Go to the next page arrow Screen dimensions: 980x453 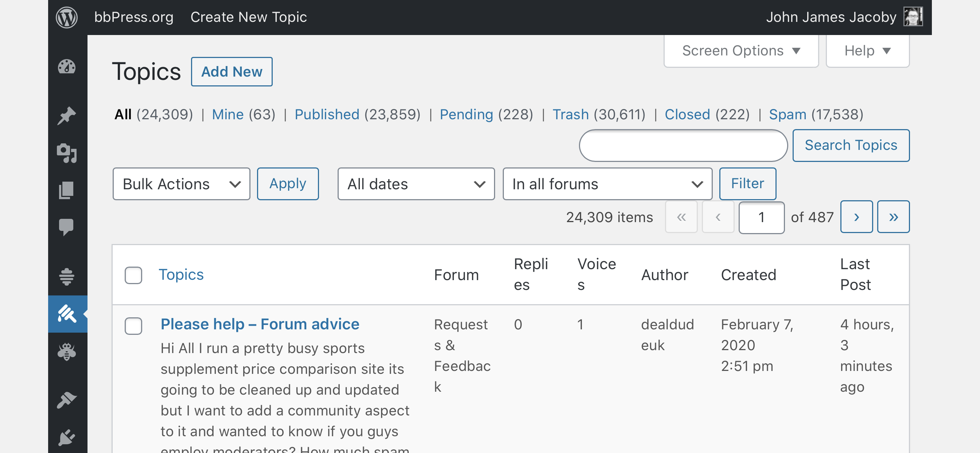point(856,217)
